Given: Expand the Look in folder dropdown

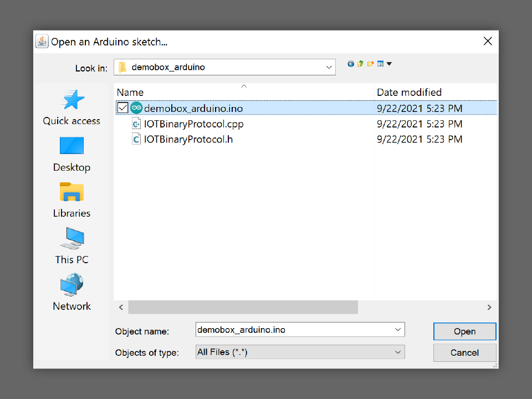Looking at the screenshot, I should [329, 67].
